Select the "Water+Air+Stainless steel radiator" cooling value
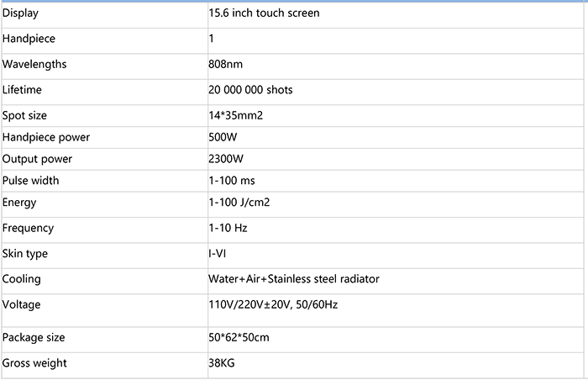Image resolution: width=588 pixels, height=380 pixels. pos(299,279)
